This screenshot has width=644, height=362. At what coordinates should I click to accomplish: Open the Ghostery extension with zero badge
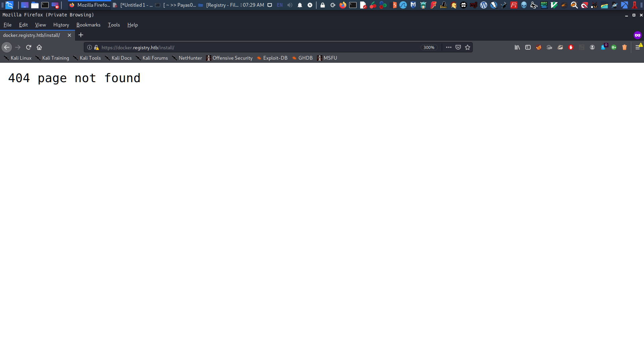(604, 47)
